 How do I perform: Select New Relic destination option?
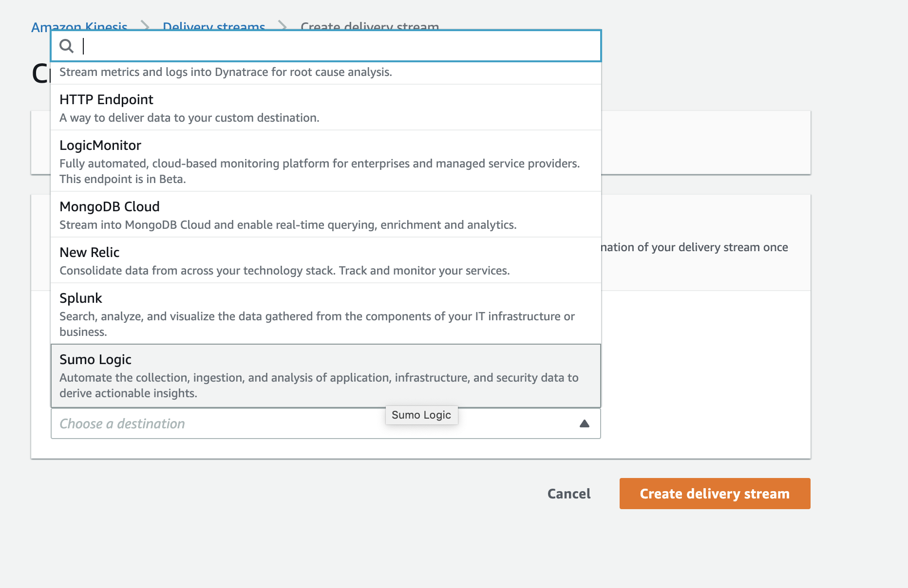point(326,260)
